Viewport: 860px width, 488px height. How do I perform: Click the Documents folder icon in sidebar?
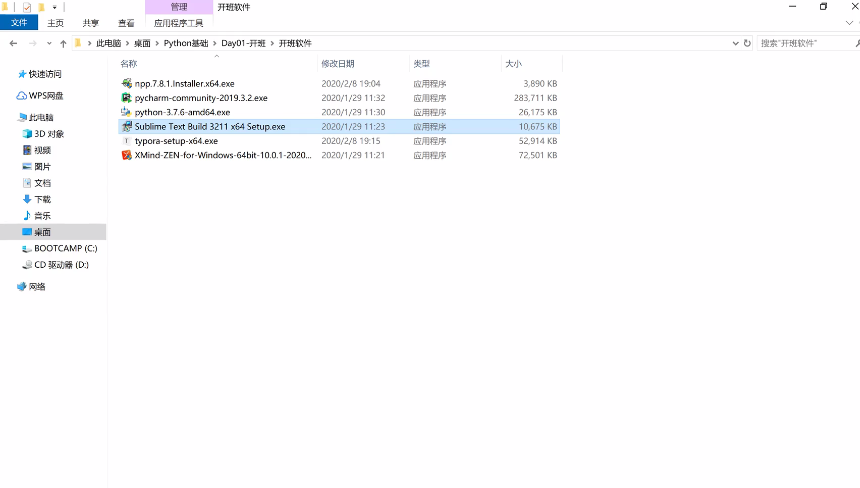coord(27,183)
